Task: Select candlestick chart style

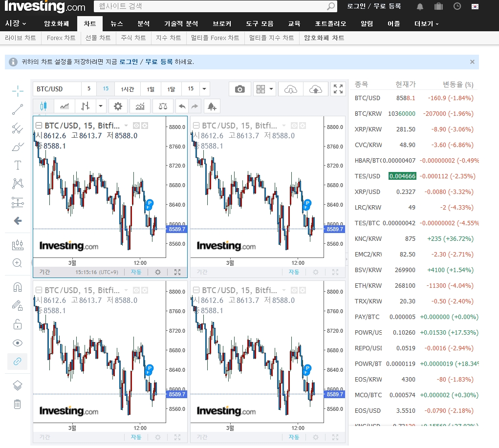Action: (43, 106)
